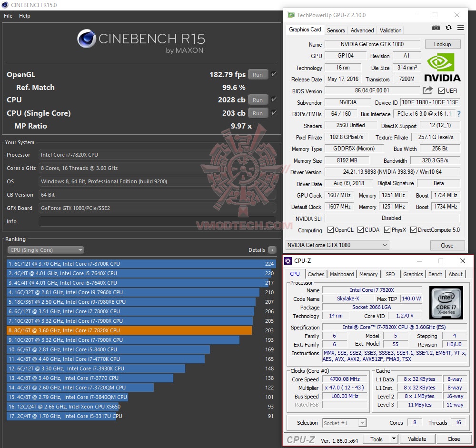
Task: Click the Driver Version field value
Action: point(392,171)
